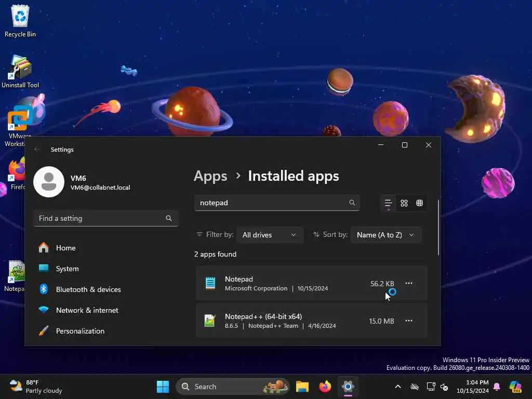The height and width of the screenshot is (399, 532).
Task: Open more options for Notepad++ (64-bit x64)
Action: click(409, 321)
